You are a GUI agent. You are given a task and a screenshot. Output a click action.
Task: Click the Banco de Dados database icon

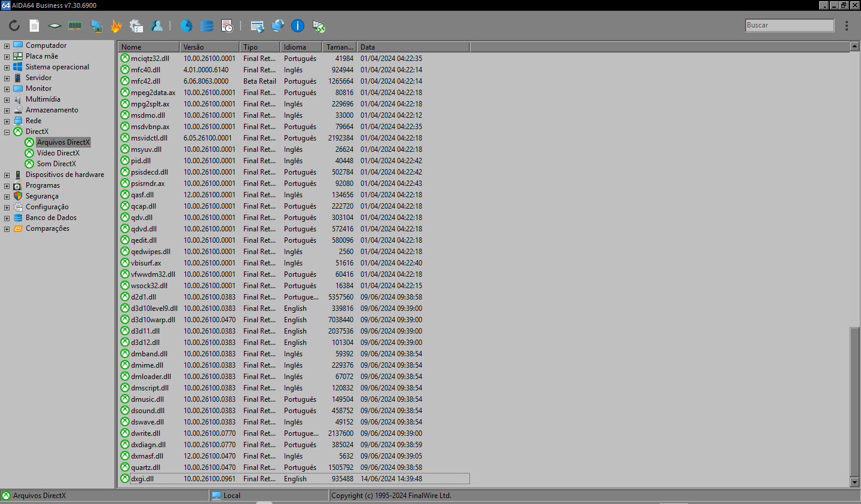coord(18,218)
